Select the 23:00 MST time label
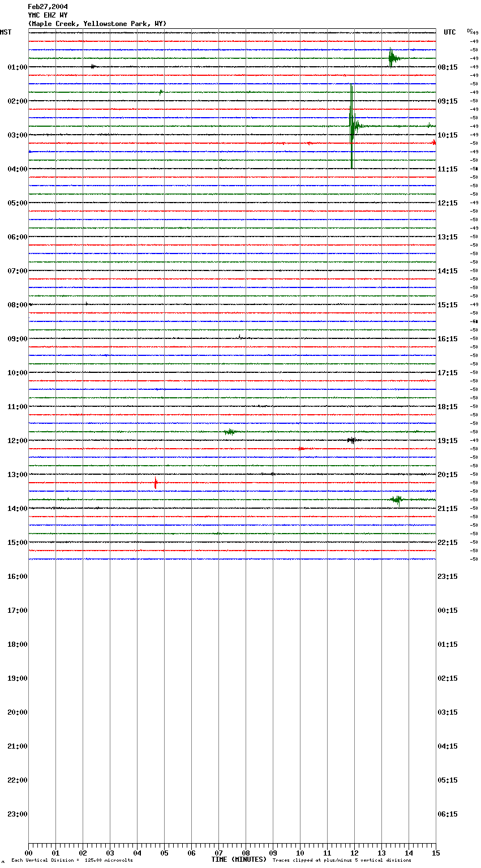This screenshot has width=481, height=868. click(x=18, y=814)
